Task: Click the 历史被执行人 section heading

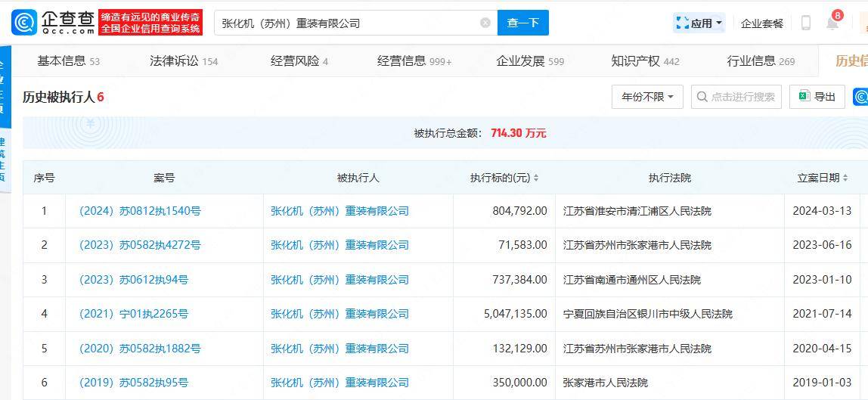Action: click(x=57, y=98)
